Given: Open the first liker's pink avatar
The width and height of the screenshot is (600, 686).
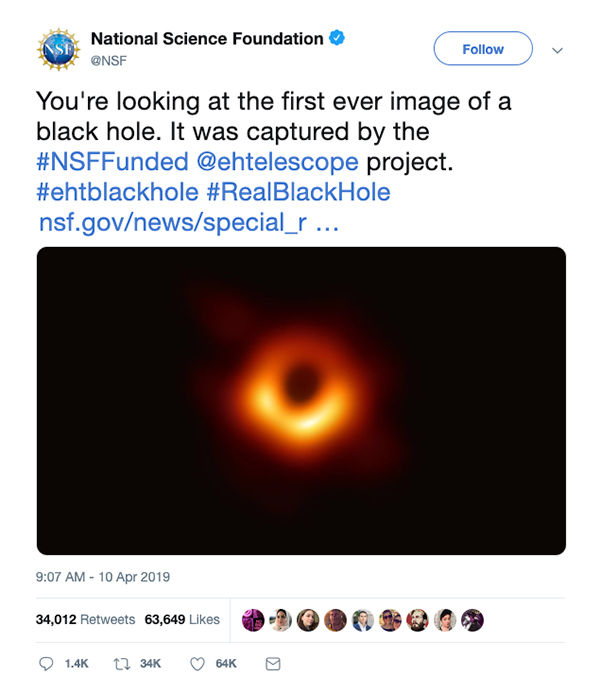Looking at the screenshot, I should click(254, 620).
